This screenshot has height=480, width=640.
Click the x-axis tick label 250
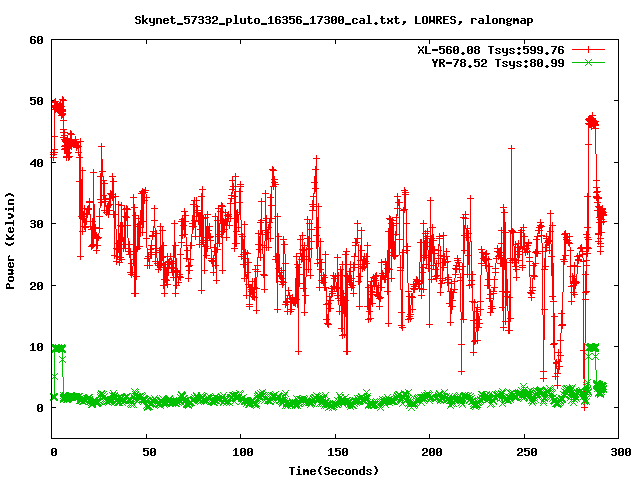coord(527,452)
